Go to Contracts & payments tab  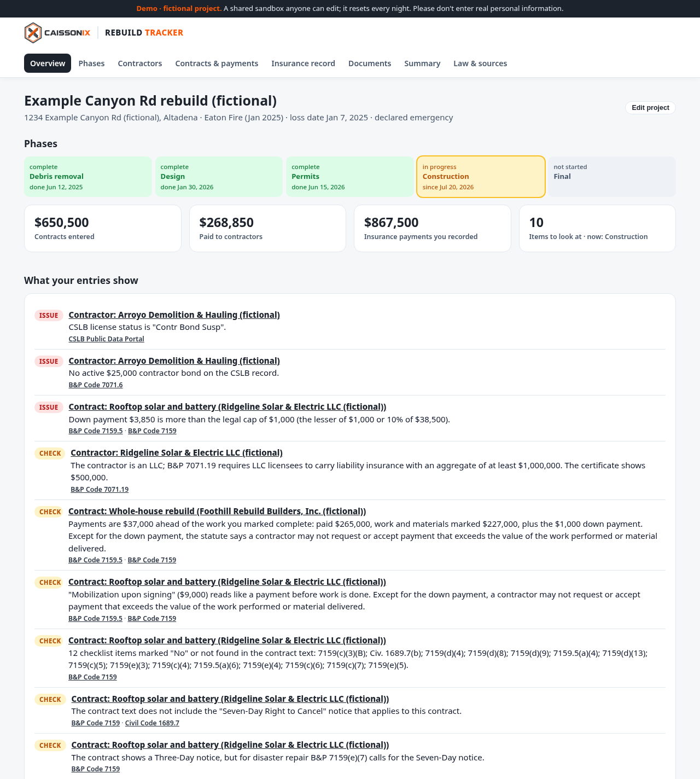217,63
